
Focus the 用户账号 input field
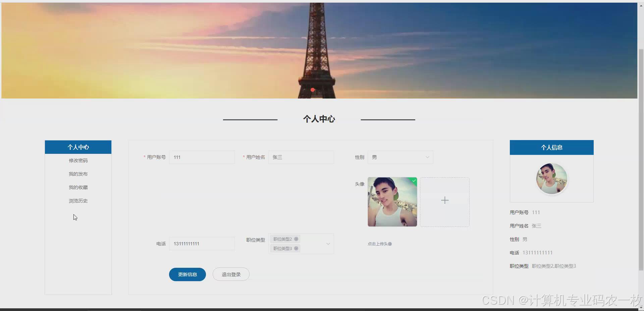[202, 157]
